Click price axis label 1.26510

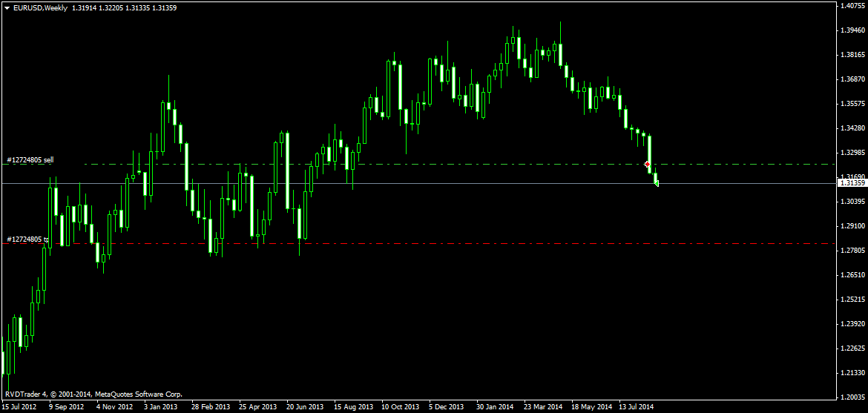click(852, 274)
